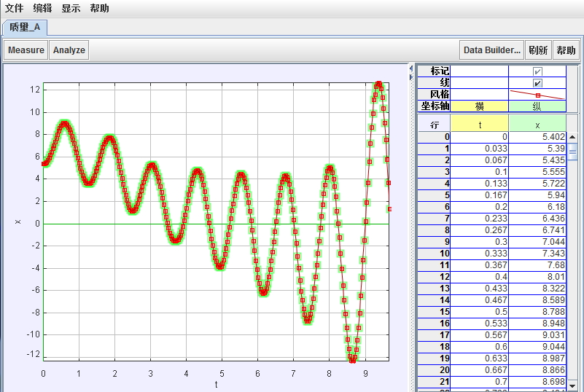
Task: Select row number 21 in table
Action: [435, 382]
